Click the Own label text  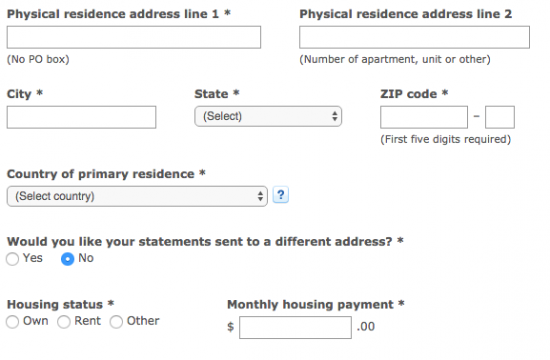pos(35,321)
